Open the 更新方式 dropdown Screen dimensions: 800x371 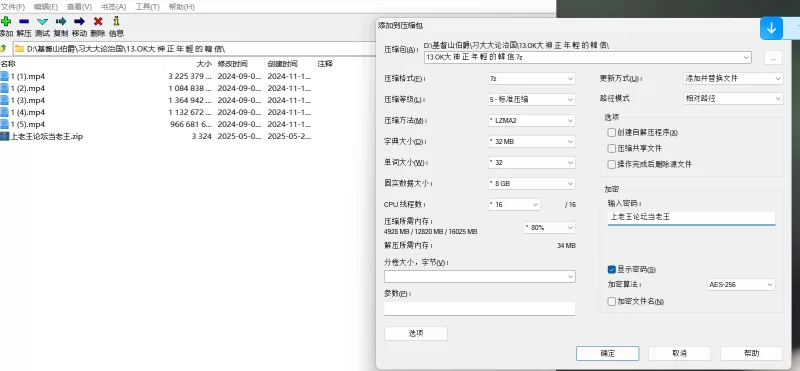(x=733, y=79)
